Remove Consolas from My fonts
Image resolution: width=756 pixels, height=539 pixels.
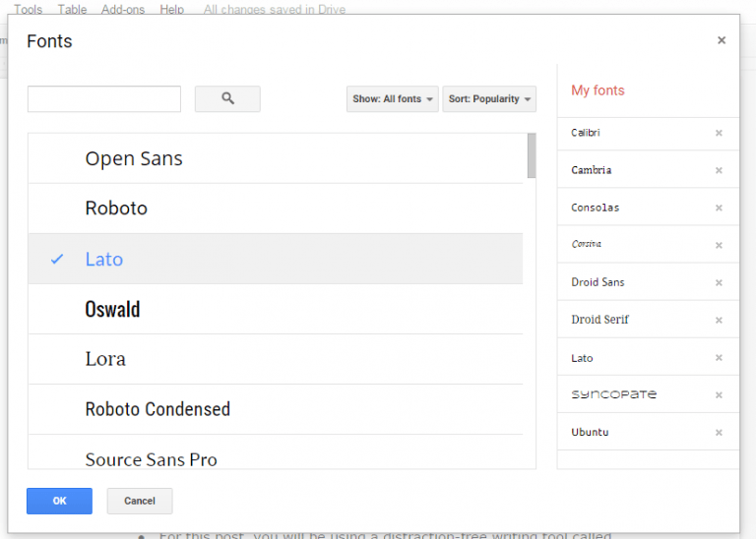719,208
